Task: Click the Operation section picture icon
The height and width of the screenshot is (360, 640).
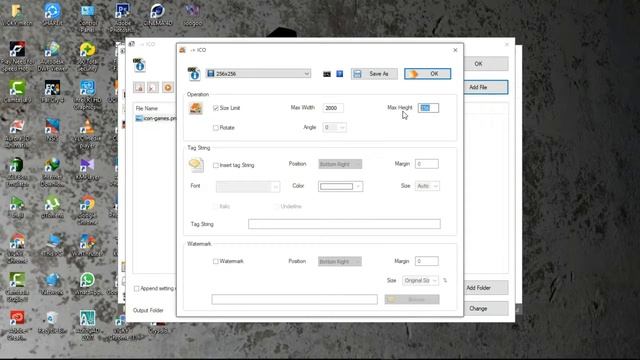Action: (196, 108)
